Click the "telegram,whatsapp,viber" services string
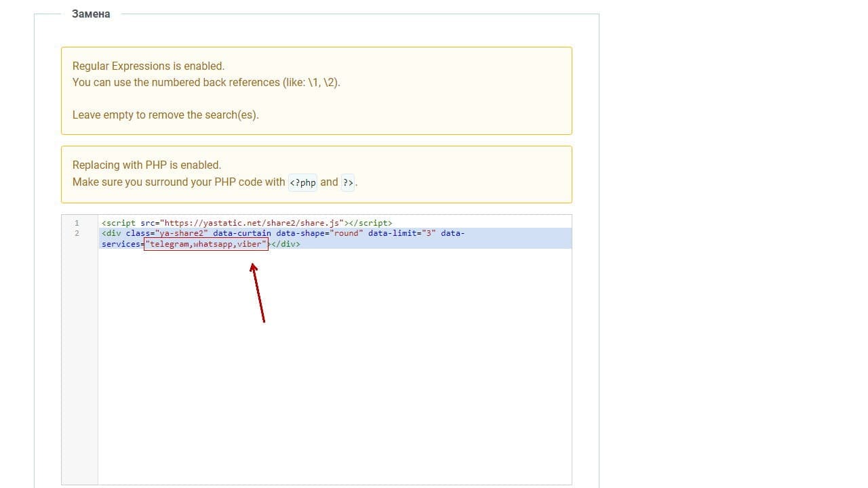The height and width of the screenshot is (488, 868). 205,244
